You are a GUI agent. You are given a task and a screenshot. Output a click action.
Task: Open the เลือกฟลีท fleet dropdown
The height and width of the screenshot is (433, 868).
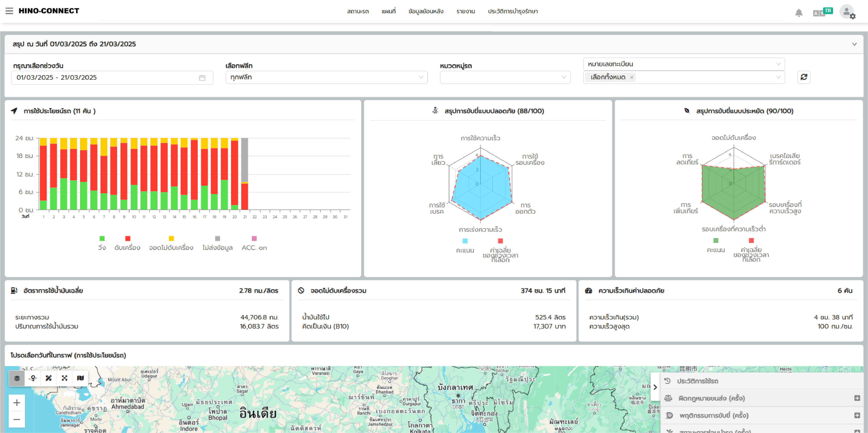click(326, 77)
